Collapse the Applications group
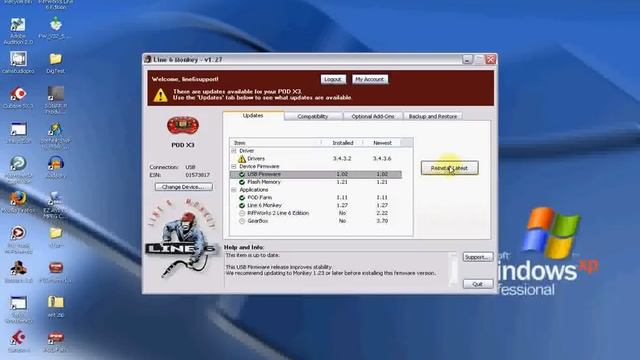The width and height of the screenshot is (640, 360). tap(234, 190)
